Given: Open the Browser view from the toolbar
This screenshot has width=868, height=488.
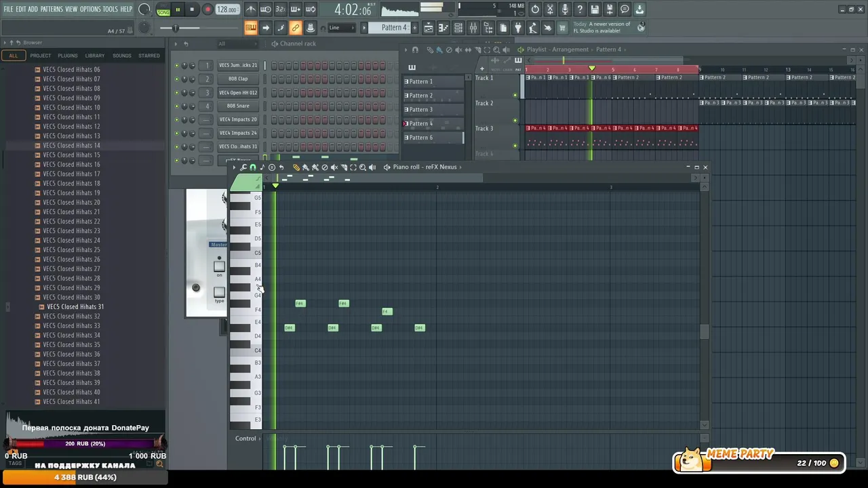Looking at the screenshot, I should click(488, 28).
